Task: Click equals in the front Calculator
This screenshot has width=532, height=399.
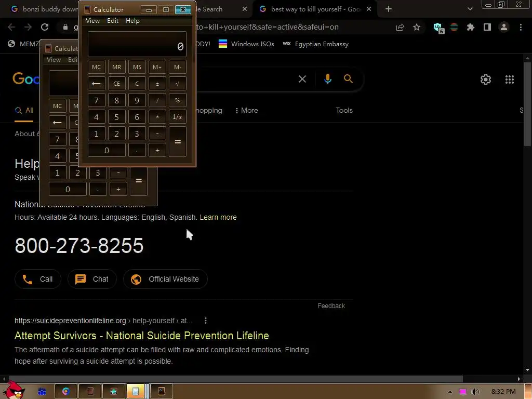Action: click(x=178, y=141)
